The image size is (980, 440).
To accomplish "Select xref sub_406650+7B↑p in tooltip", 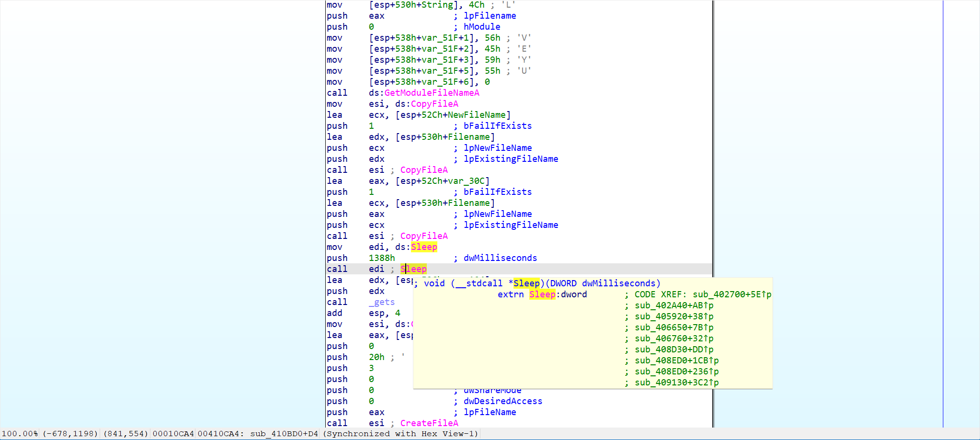I will [674, 327].
